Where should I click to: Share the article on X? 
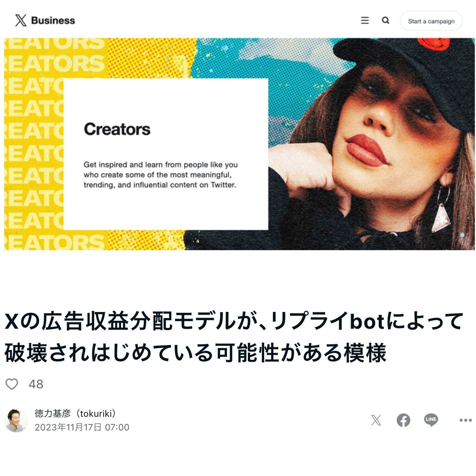click(376, 420)
